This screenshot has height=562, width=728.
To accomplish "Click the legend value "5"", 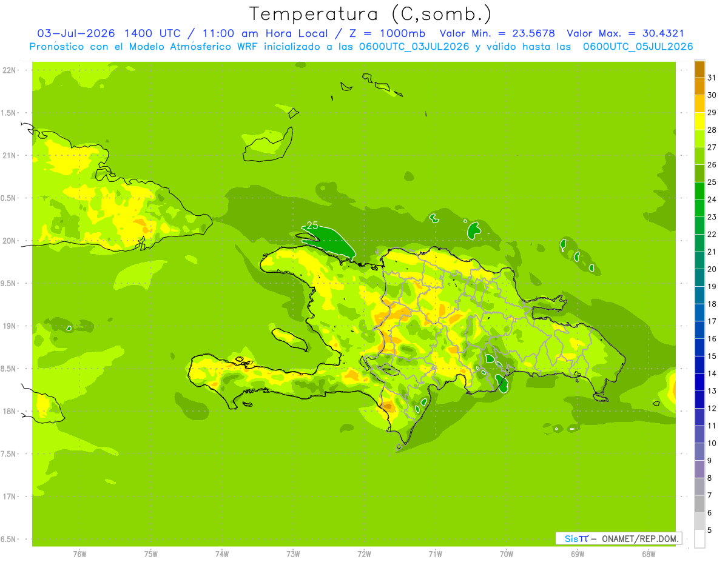I will pos(710,530).
